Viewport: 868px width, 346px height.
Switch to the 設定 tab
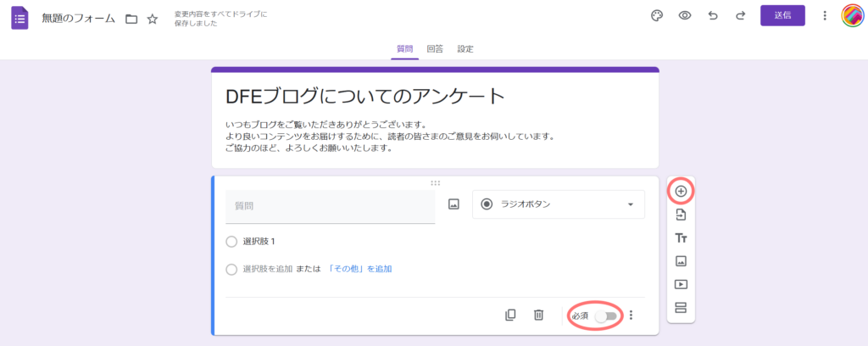coord(465,49)
